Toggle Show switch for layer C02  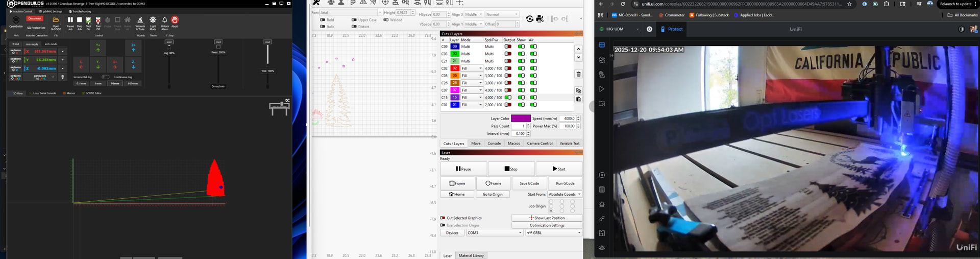point(521,68)
